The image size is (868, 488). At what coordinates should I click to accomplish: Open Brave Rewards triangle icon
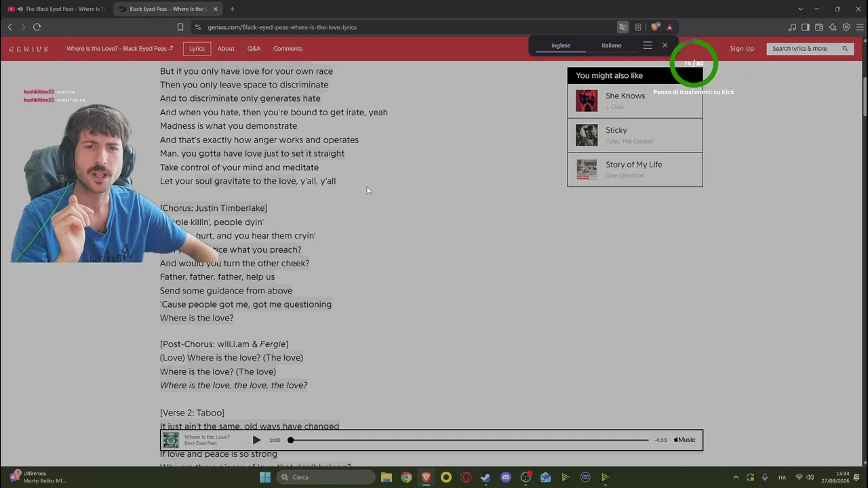pos(669,27)
